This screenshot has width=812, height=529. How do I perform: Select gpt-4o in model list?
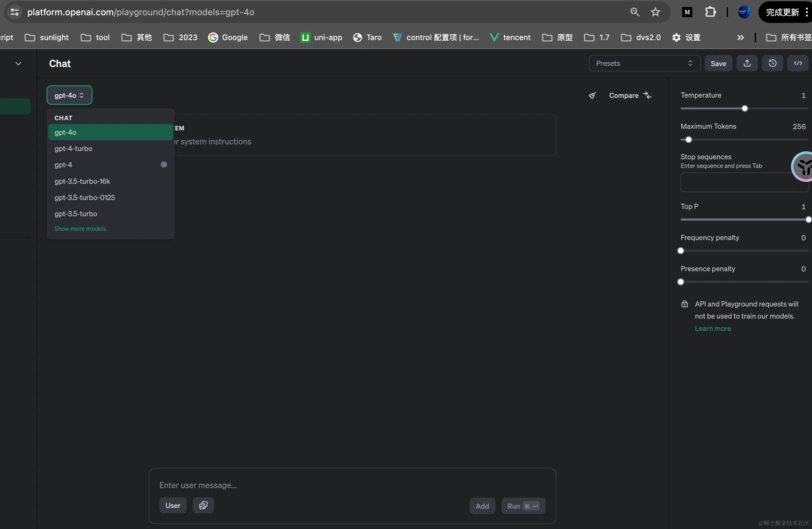point(110,132)
